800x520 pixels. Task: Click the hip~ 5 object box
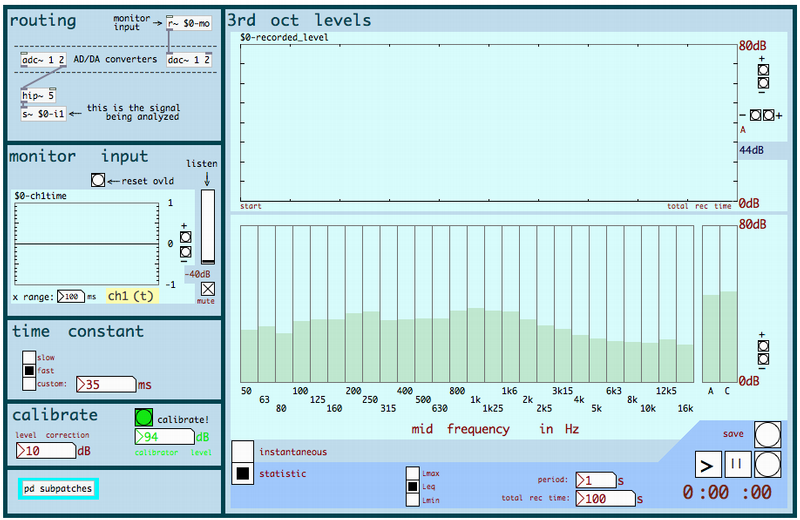38,95
